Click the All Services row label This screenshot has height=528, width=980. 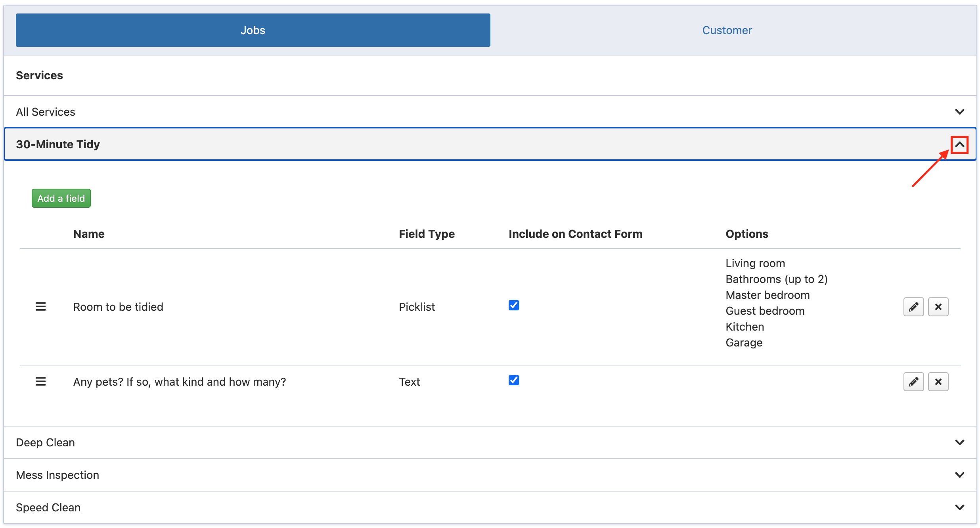pyautogui.click(x=45, y=112)
